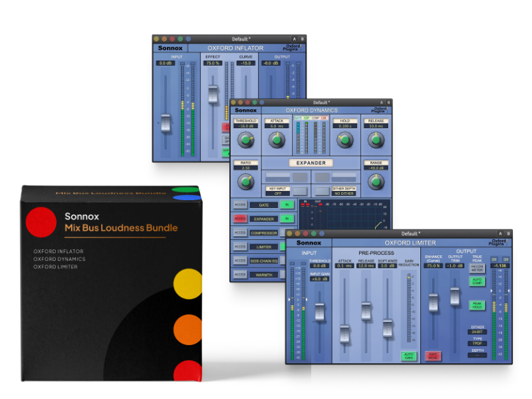The image size is (532, 399).
Task: Click the Soft-Knee fader in Oxford Limiter
Action: click(388, 328)
